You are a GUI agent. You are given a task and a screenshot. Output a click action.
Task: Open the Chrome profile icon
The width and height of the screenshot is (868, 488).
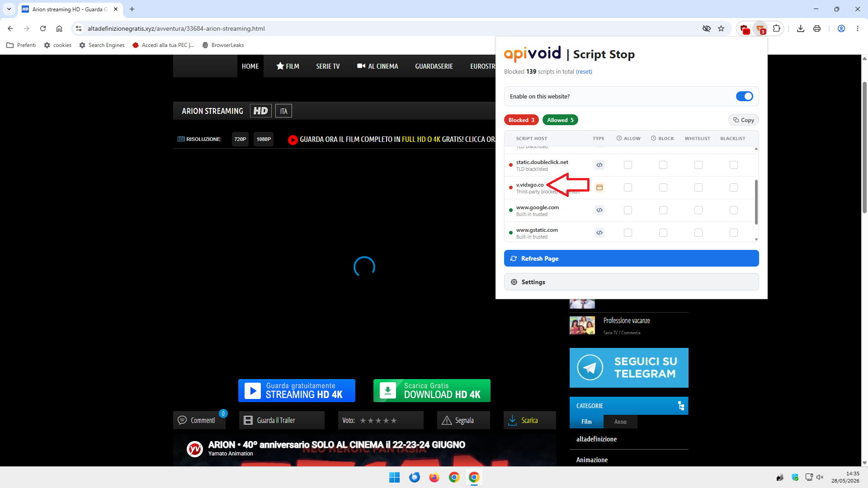pyautogui.click(x=841, y=28)
